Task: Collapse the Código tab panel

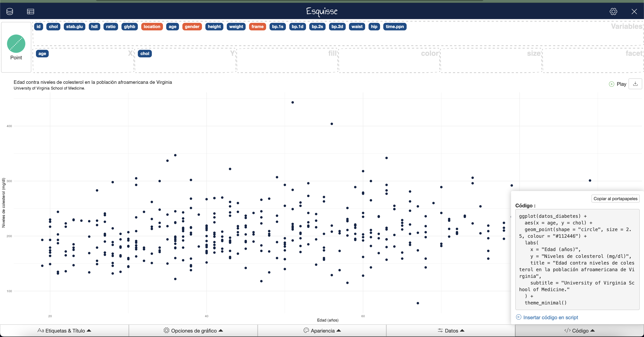Action: [579, 331]
